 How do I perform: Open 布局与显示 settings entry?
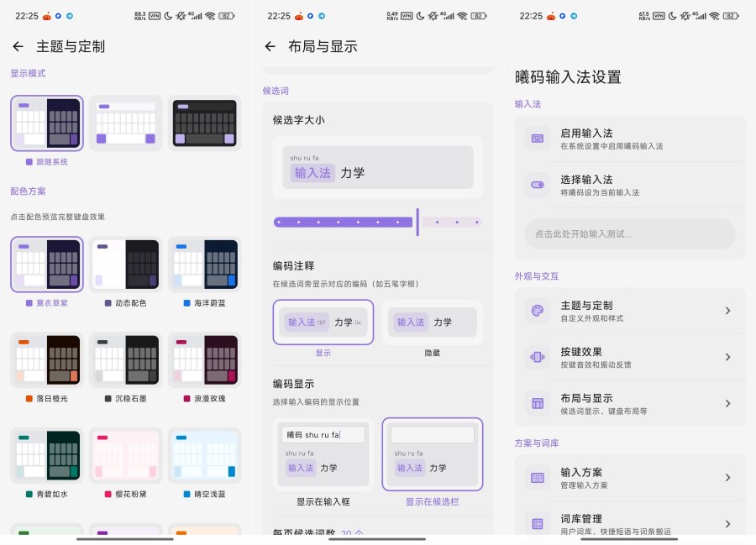click(x=630, y=403)
